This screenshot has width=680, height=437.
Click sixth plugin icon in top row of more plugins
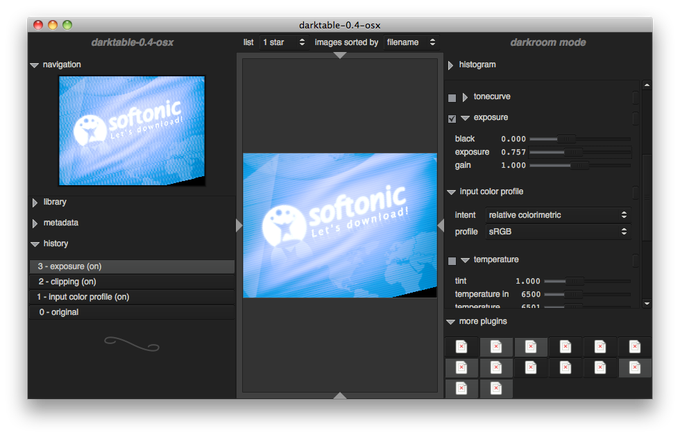[x=635, y=346]
